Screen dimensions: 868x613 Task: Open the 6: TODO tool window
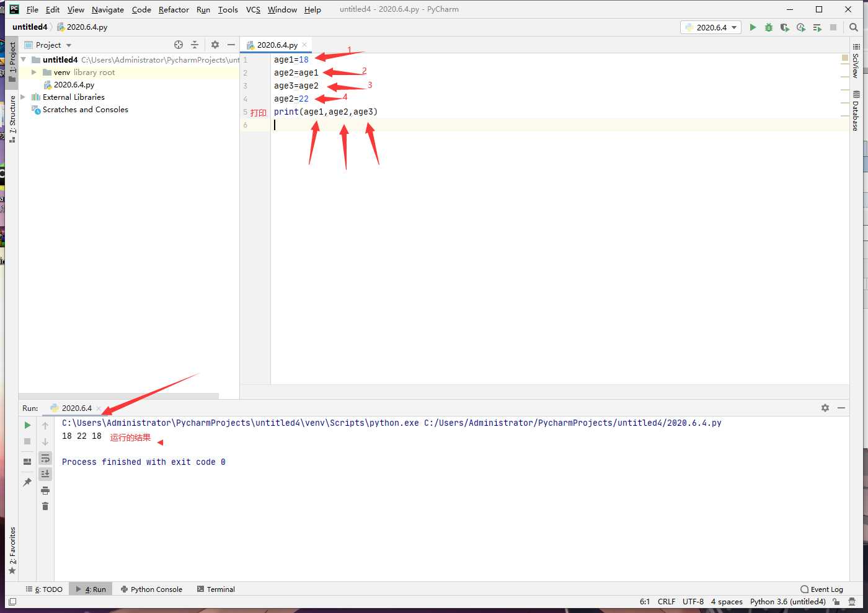point(44,589)
